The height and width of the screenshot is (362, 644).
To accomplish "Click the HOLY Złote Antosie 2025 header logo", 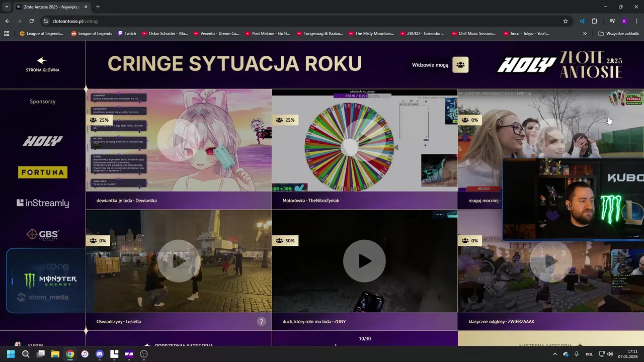I will (x=560, y=64).
